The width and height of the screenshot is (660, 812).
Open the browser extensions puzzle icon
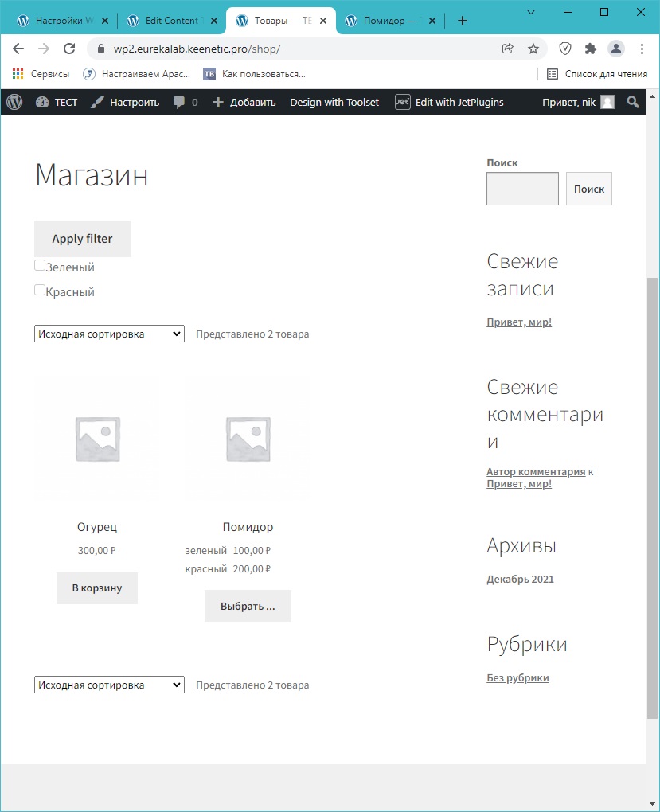[590, 49]
